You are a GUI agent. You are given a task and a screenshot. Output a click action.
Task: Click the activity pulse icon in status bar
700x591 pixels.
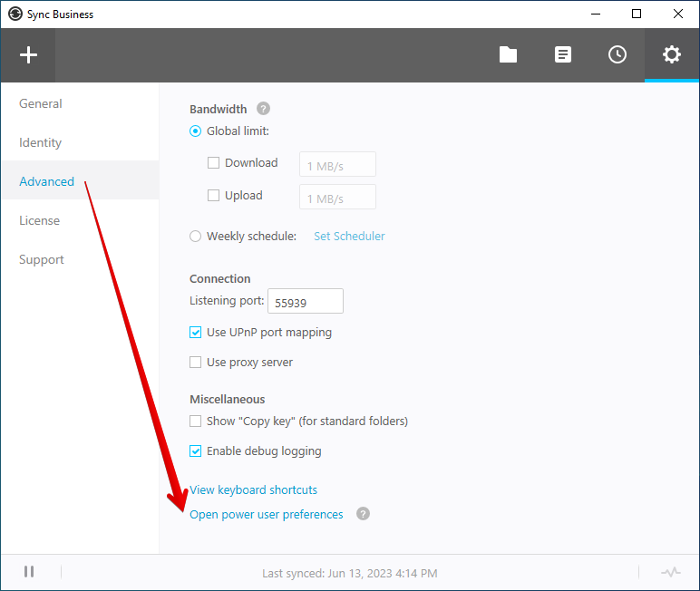(670, 573)
